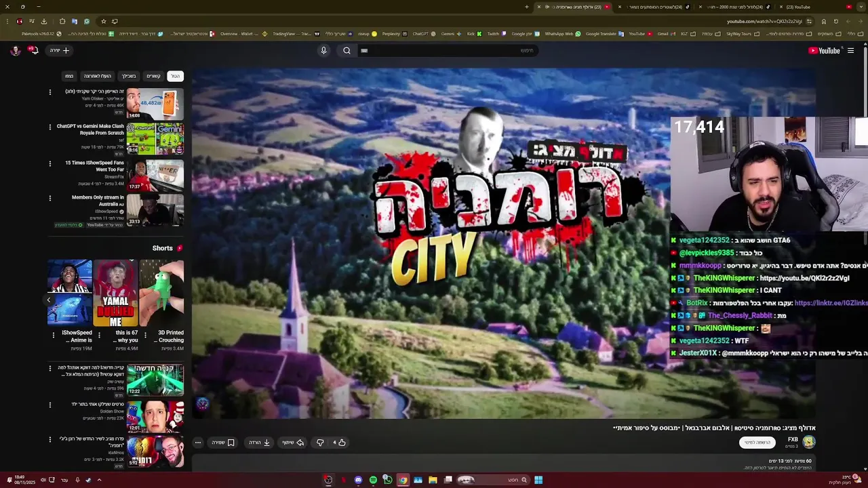Open YouTube notifications bell
The height and width of the screenshot is (488, 868).
tap(33, 50)
